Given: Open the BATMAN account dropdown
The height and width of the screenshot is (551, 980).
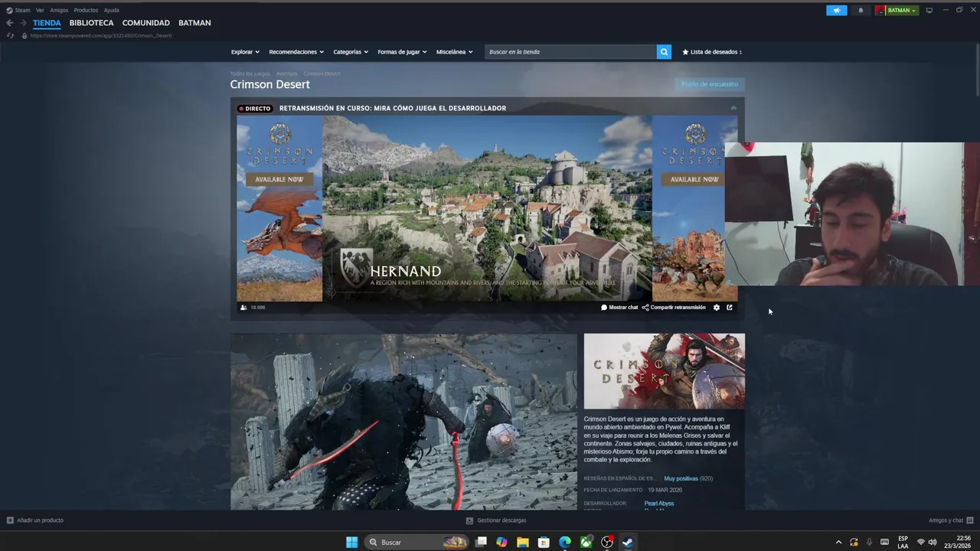Looking at the screenshot, I should [x=897, y=10].
